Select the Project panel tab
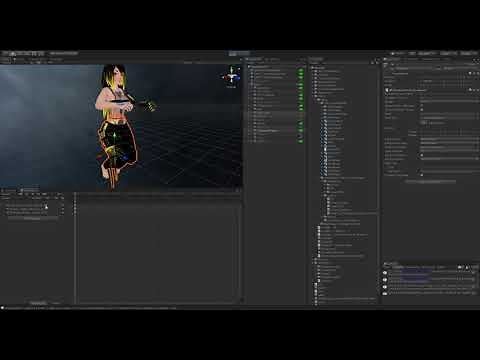Image resolution: width=480 pixels, height=360 pixels. (x=316, y=59)
